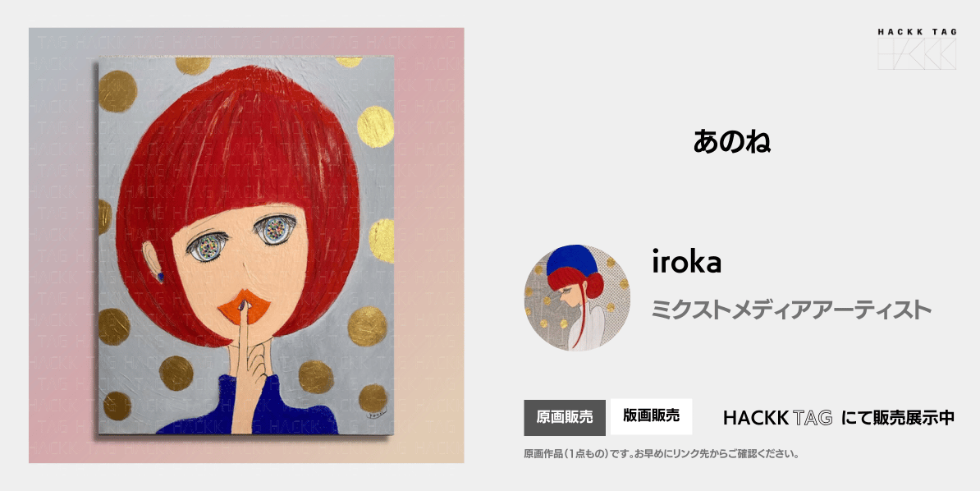Click the artwork title あのね
The width and height of the screenshot is (980, 491).
tap(731, 142)
